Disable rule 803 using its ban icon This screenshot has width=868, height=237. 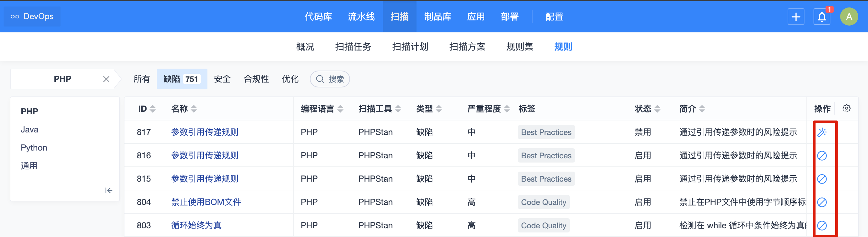tap(822, 225)
